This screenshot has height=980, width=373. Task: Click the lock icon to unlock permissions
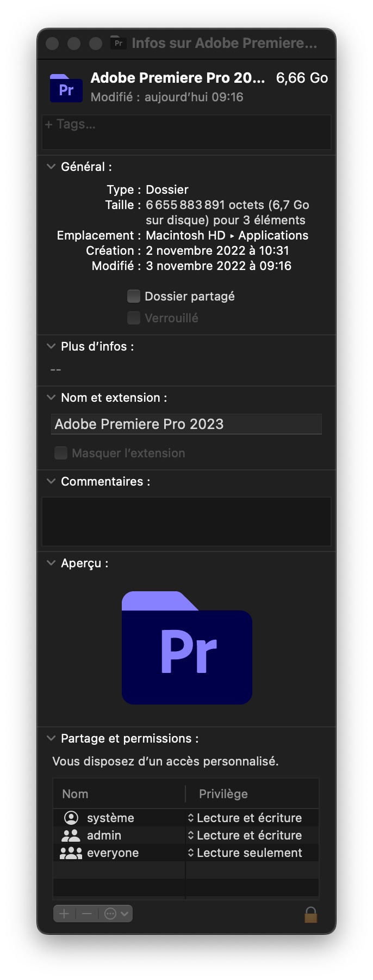[x=310, y=914]
